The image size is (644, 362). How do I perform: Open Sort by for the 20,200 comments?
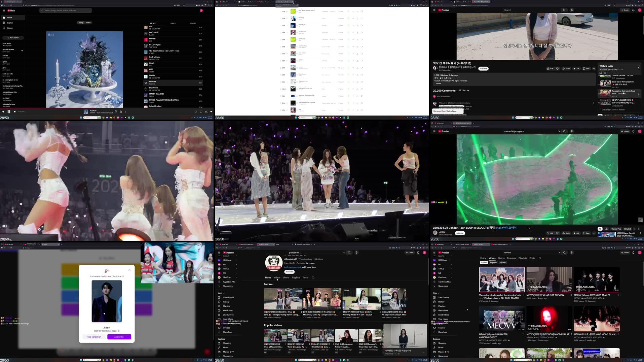(x=464, y=91)
